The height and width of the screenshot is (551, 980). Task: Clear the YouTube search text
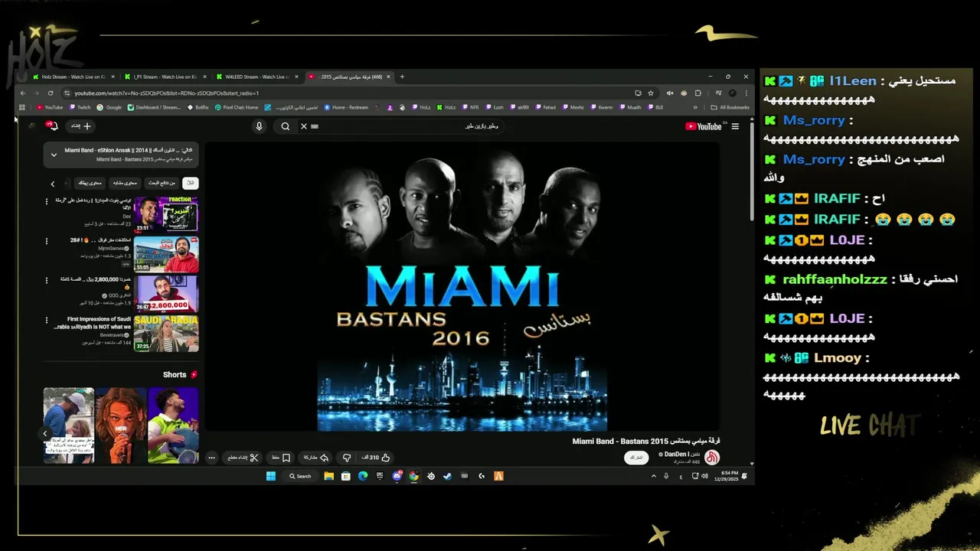point(303,126)
